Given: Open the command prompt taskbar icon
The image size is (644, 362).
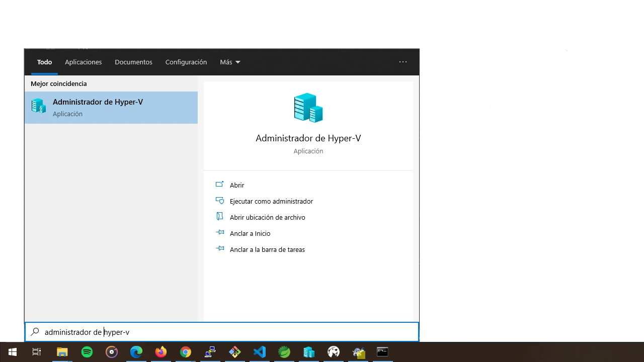Looking at the screenshot, I should pos(383,352).
